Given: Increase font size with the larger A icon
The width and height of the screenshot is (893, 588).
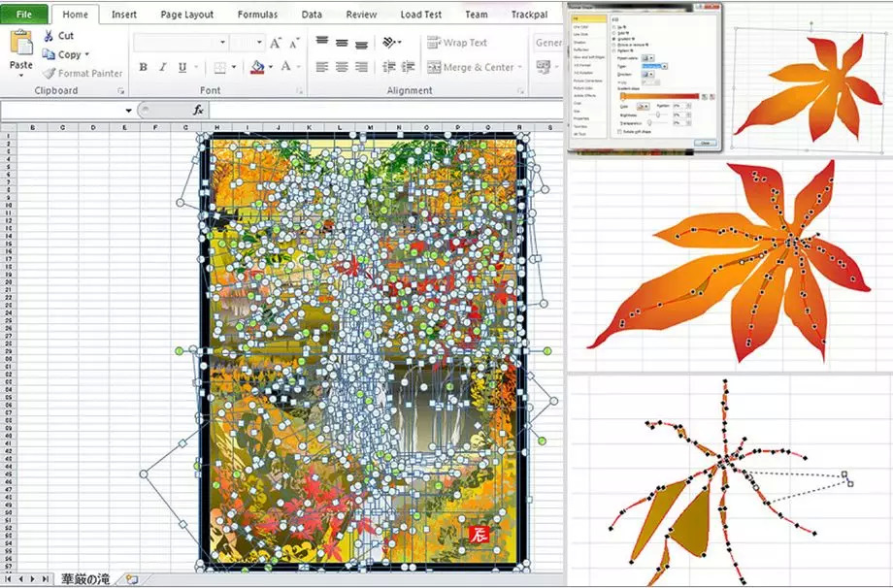Looking at the screenshot, I should click(x=275, y=44).
